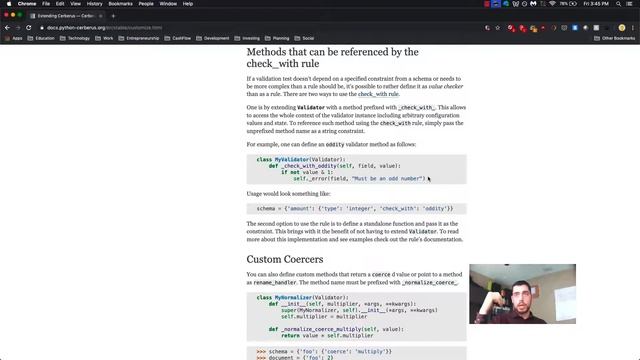Expand the Entrepreneurship bookmarks folder

pyautogui.click(x=139, y=38)
